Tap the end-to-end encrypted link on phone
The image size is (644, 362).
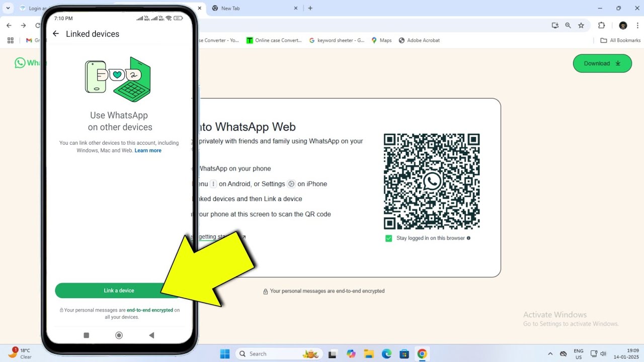[150, 310]
